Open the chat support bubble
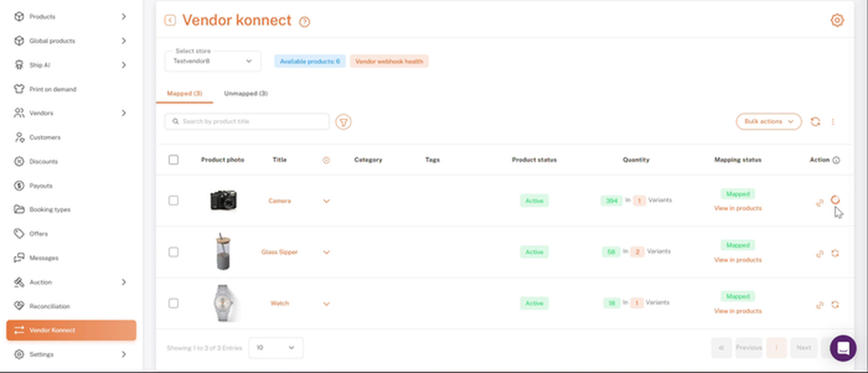 843,348
